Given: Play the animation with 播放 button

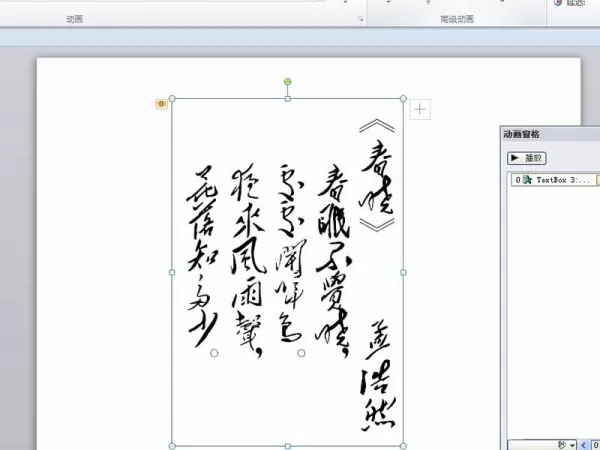Looking at the screenshot, I should click(527, 158).
